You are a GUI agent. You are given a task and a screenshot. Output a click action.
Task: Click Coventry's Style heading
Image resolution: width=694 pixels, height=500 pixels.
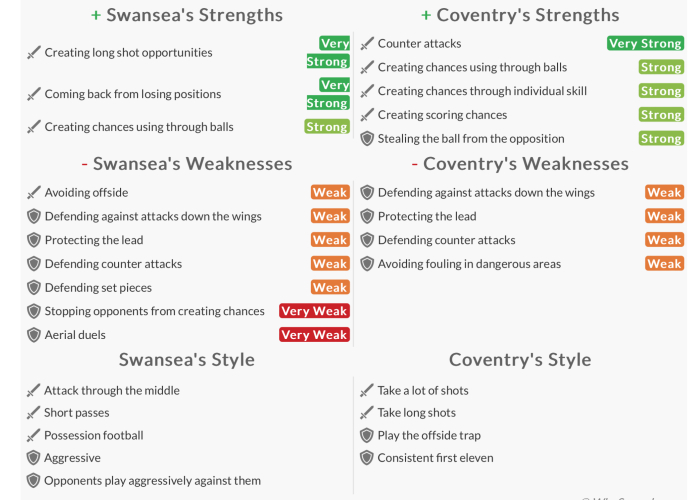click(x=520, y=360)
